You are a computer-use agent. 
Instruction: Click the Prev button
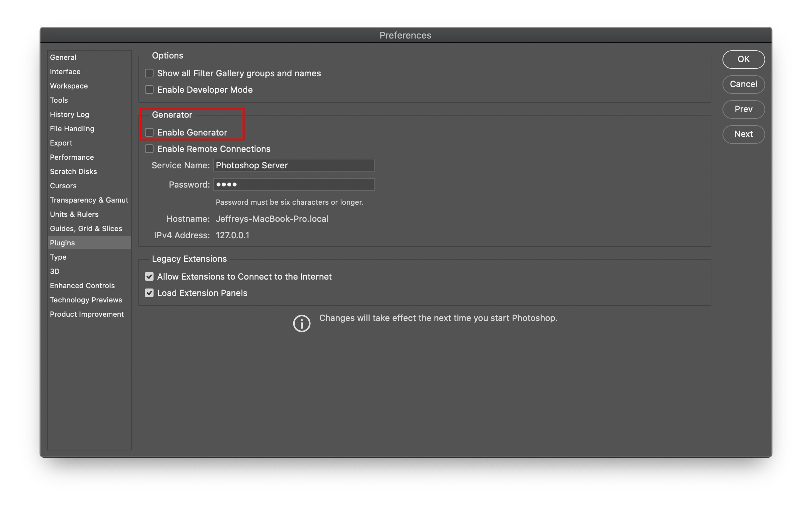tap(743, 109)
